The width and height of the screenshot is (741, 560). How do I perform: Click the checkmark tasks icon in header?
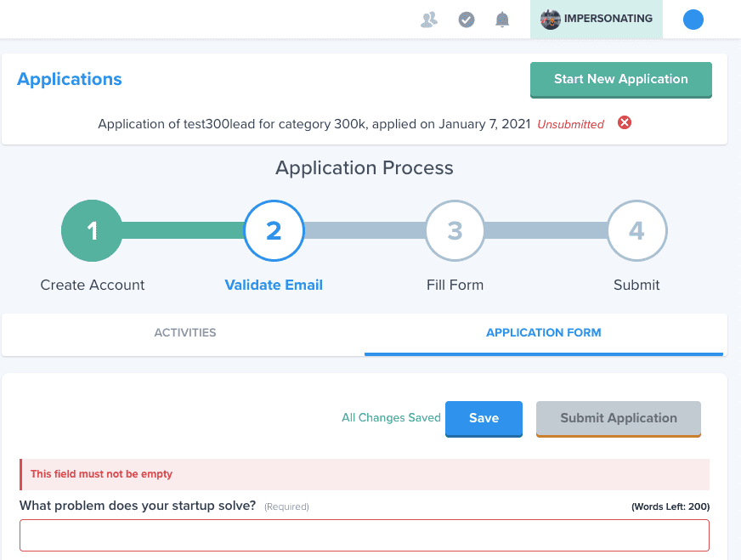point(467,20)
